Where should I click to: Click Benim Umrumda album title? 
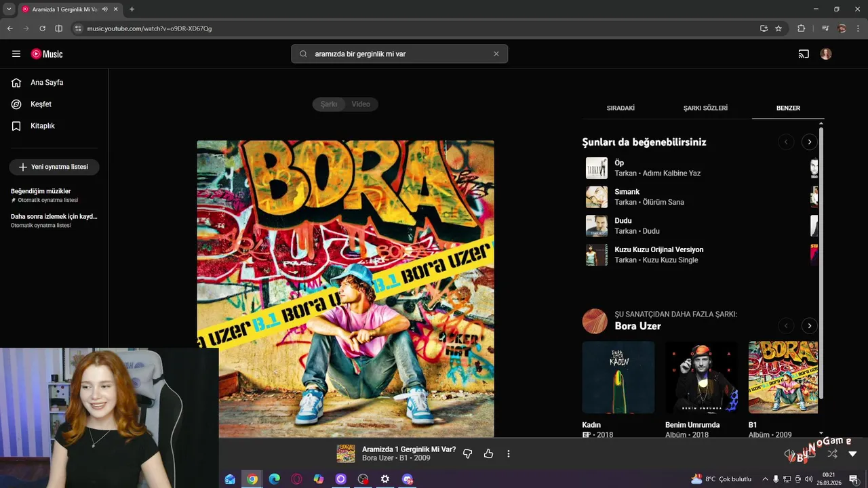[x=692, y=425]
